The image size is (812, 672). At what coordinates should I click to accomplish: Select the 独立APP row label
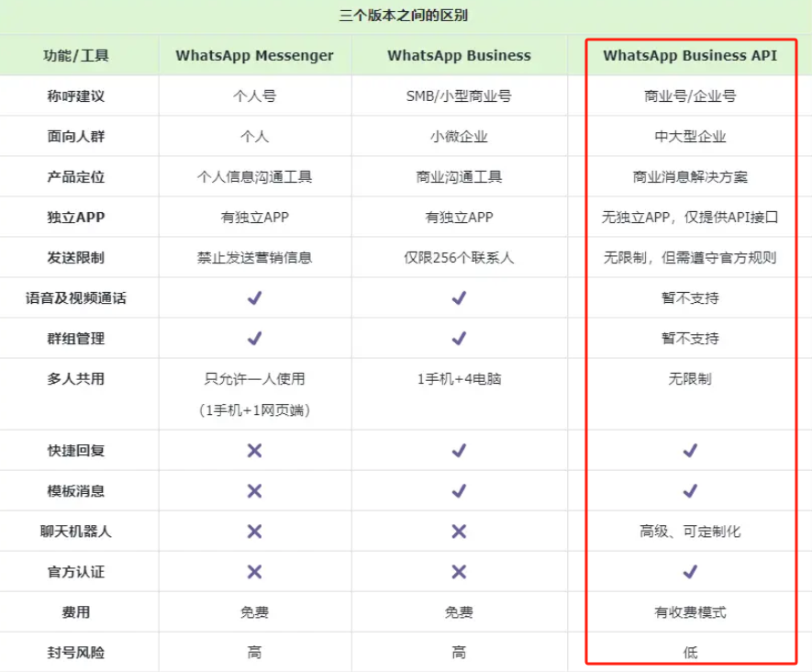coord(76,218)
